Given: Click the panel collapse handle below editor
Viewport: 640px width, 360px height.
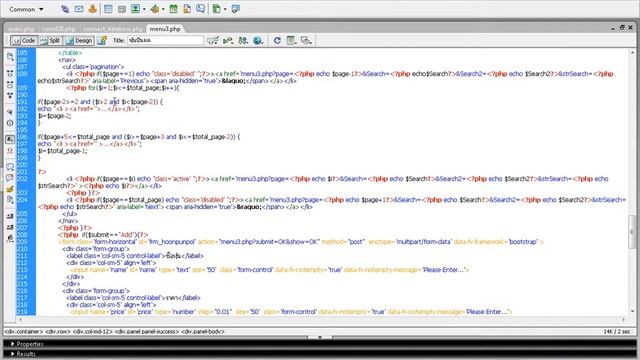Looking at the screenshot, I should pyautogui.click(x=320, y=337).
